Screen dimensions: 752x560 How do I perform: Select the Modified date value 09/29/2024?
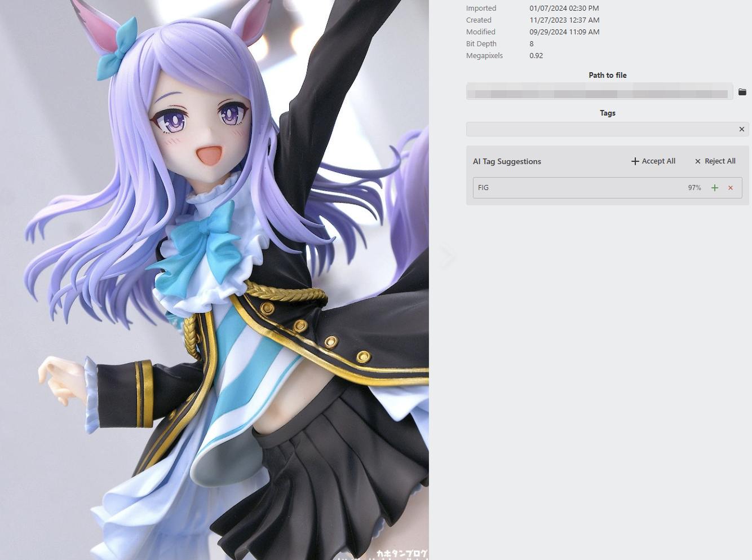(x=564, y=32)
